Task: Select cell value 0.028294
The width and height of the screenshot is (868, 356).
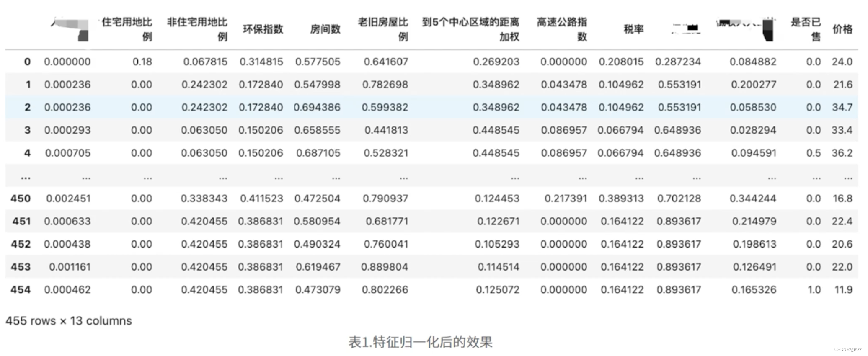Action: click(x=753, y=130)
